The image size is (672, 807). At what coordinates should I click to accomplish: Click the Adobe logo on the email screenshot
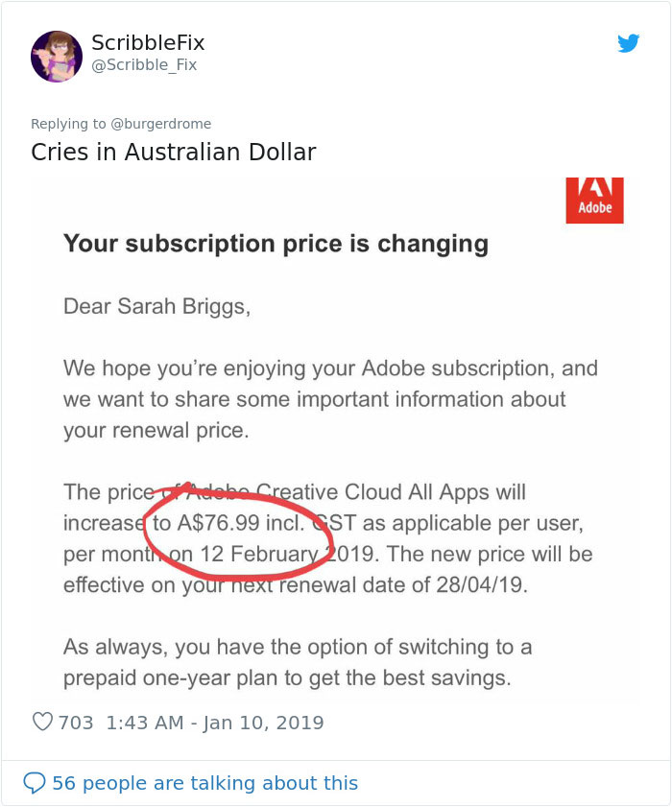[594, 201]
